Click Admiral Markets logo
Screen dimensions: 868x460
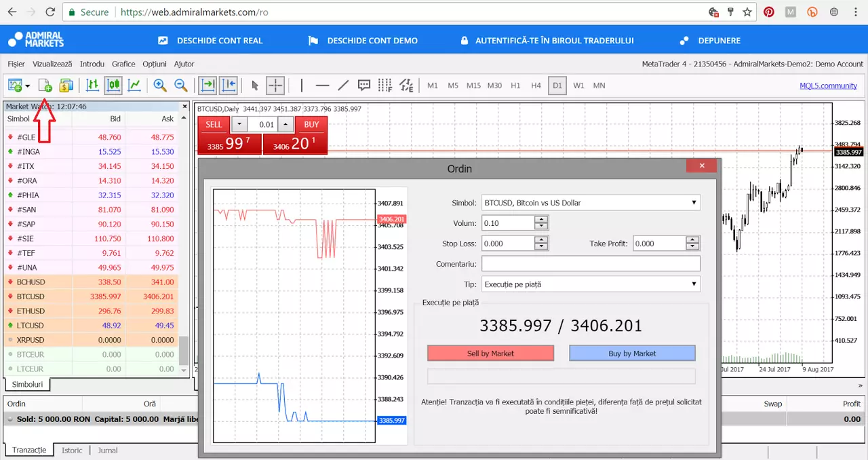point(36,39)
